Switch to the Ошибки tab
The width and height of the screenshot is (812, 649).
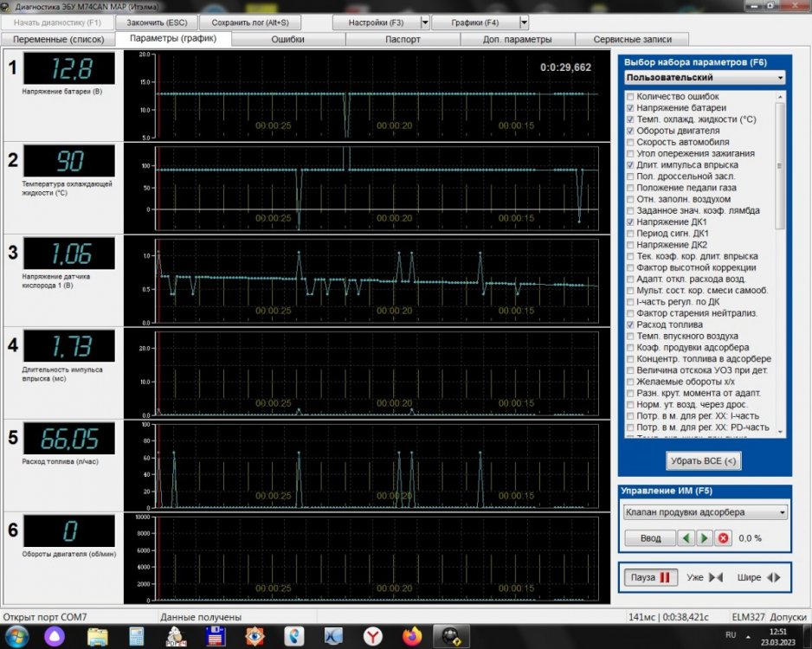[287, 39]
